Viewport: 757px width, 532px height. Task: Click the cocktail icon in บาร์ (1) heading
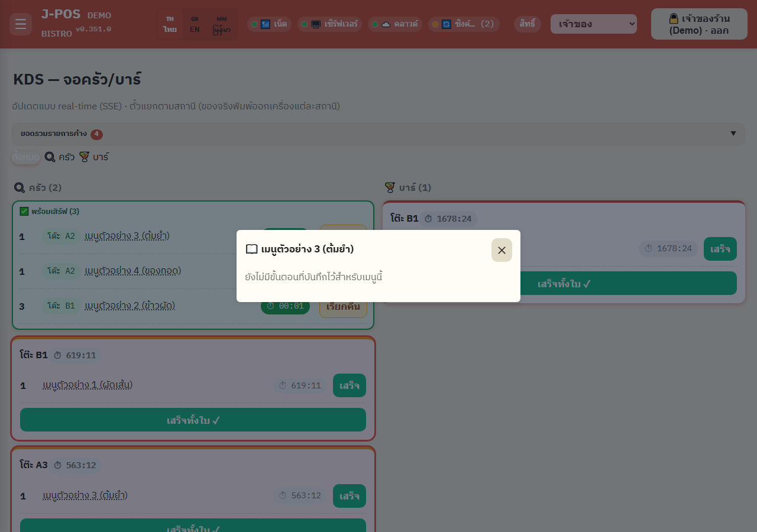tap(390, 188)
